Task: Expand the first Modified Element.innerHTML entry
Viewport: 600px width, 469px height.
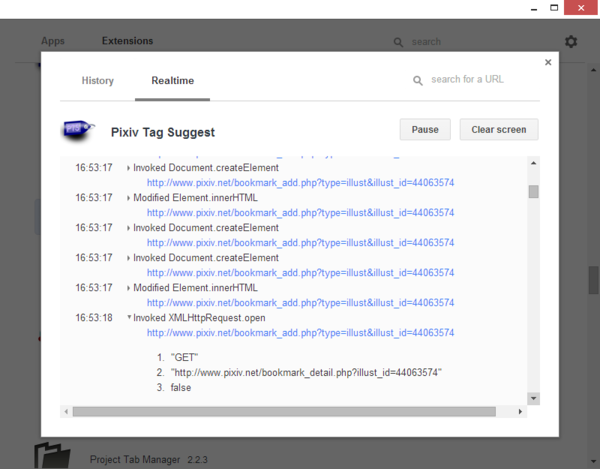Action: coord(129,198)
